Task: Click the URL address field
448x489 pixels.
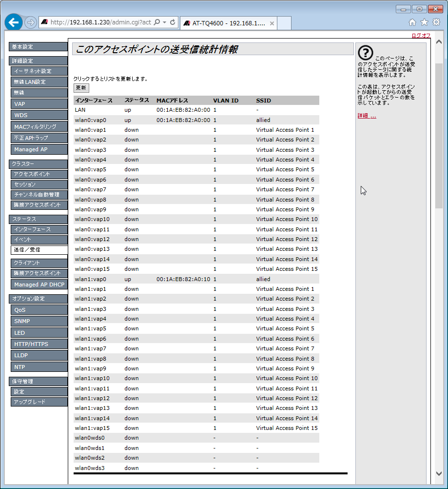Action: 100,22
